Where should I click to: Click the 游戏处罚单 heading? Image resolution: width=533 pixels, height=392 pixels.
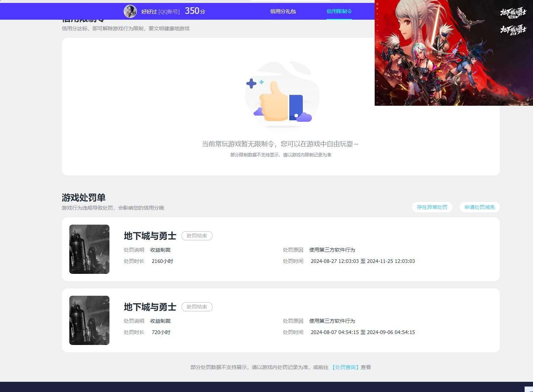point(84,198)
